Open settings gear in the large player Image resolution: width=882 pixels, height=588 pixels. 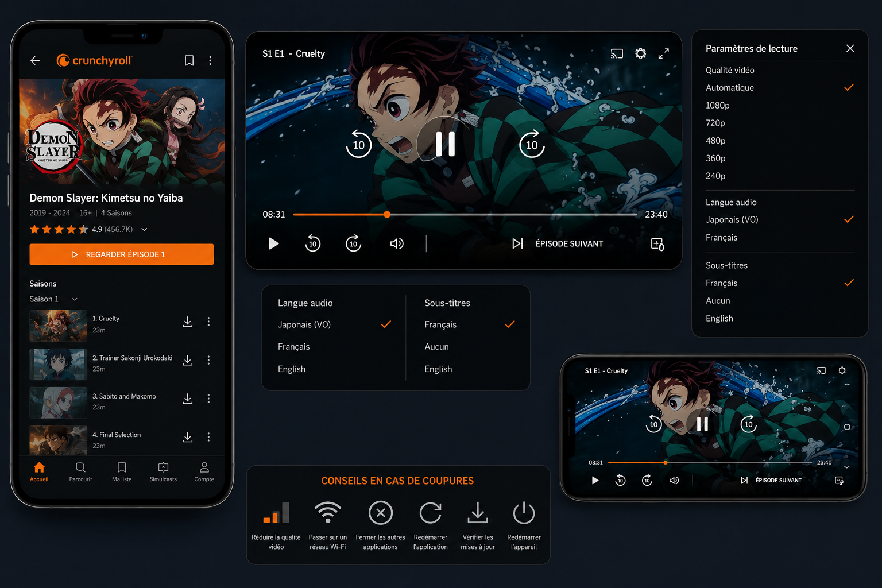[640, 53]
